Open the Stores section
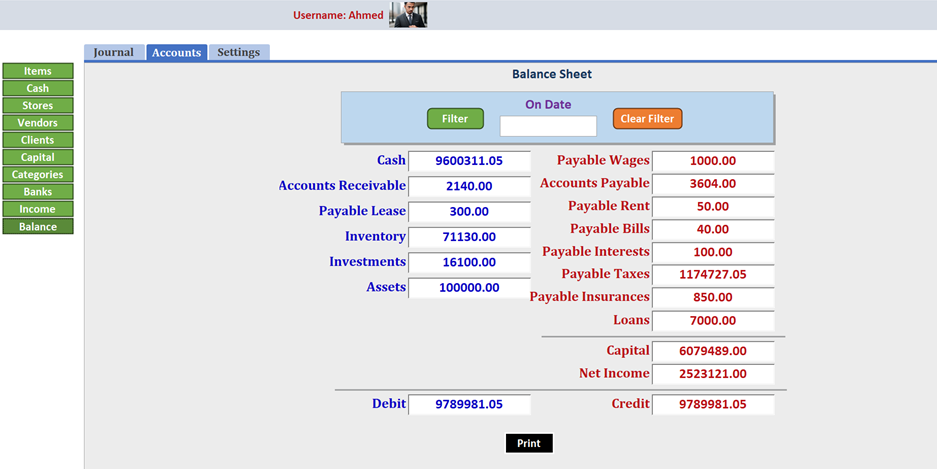This screenshot has height=469, width=937. tap(38, 105)
